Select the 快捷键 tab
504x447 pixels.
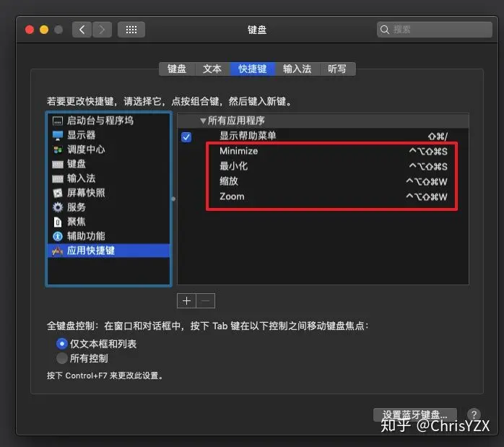point(252,69)
